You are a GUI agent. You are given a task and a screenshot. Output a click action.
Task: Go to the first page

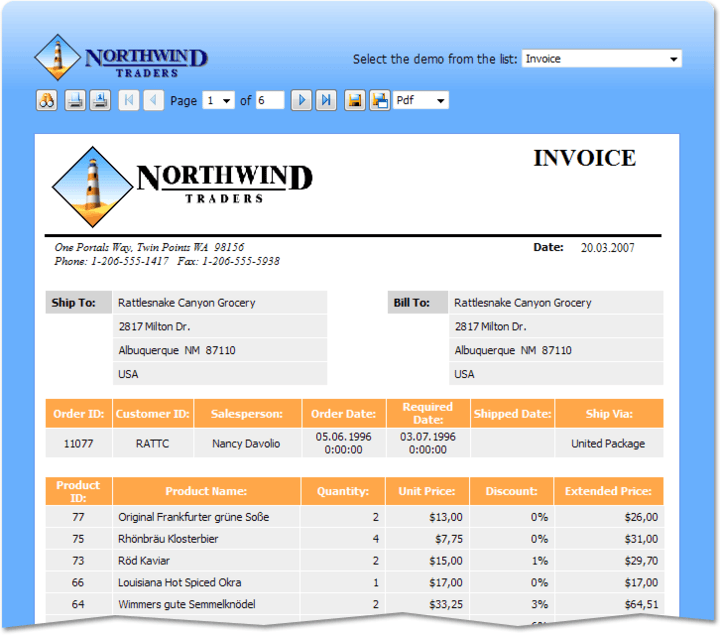click(129, 100)
